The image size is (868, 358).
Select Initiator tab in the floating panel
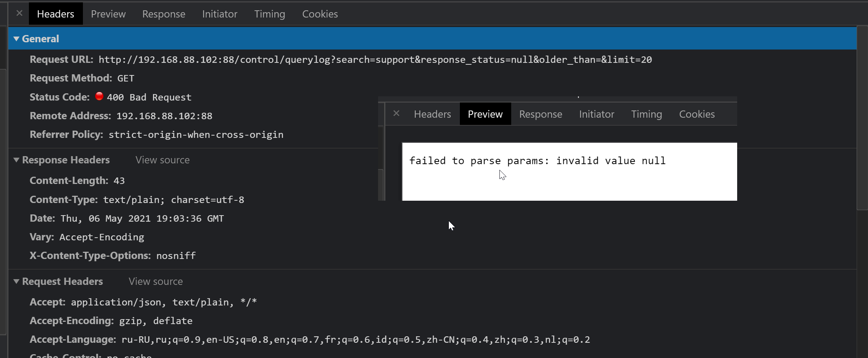[x=596, y=114]
